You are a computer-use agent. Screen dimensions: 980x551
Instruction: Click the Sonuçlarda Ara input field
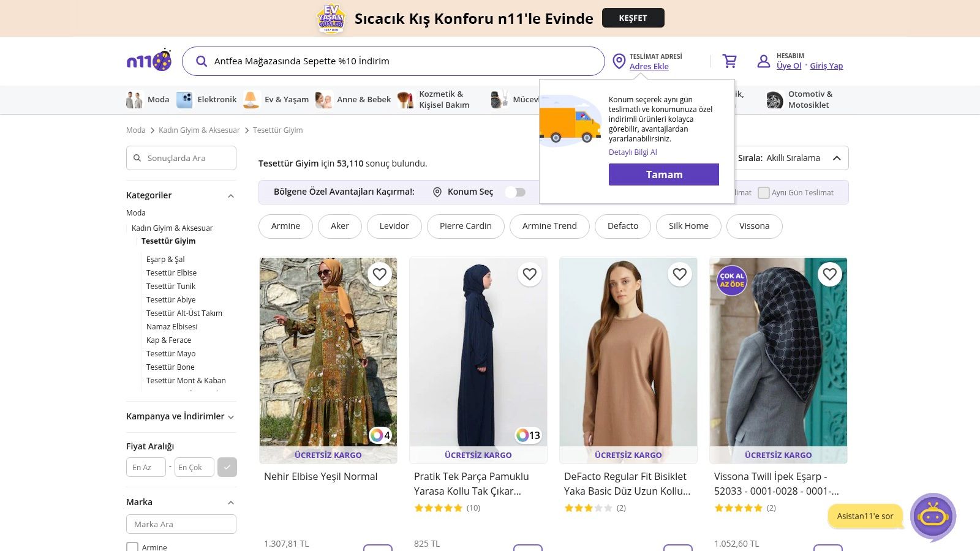(x=181, y=158)
